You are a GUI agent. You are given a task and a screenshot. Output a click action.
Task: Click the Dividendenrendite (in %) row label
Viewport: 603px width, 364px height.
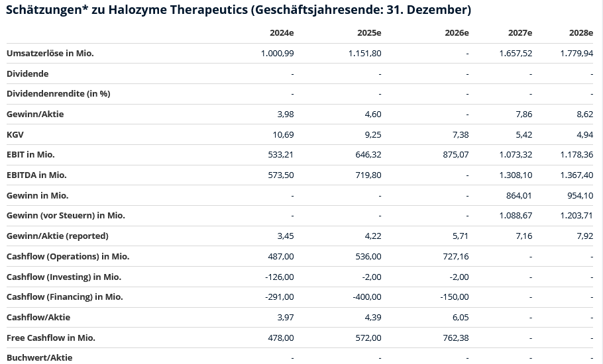pyautogui.click(x=58, y=93)
